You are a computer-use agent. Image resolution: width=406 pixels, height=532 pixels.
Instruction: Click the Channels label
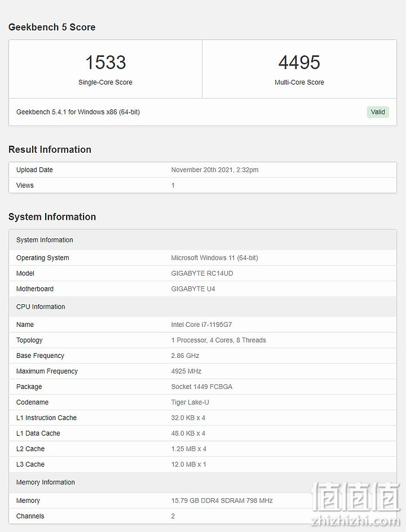coord(30,516)
